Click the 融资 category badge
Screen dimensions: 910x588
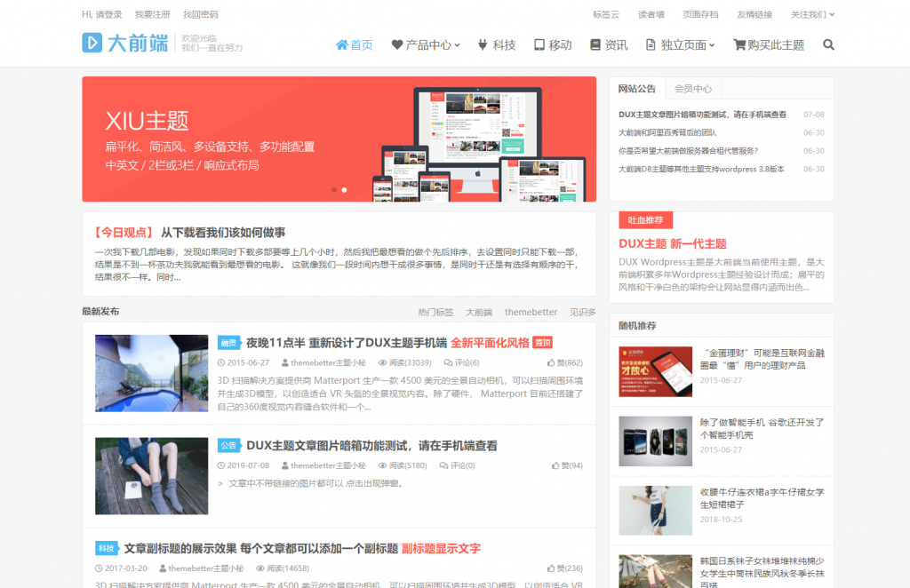229,343
